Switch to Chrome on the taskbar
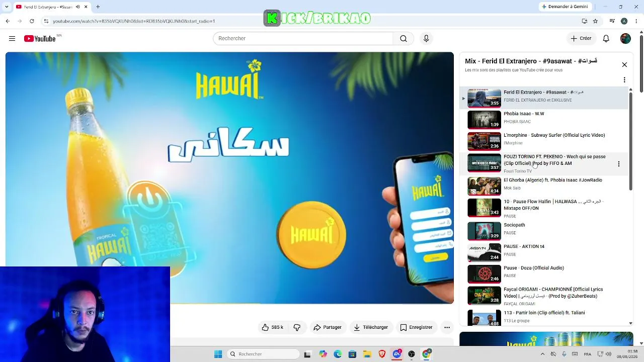 [427, 354]
